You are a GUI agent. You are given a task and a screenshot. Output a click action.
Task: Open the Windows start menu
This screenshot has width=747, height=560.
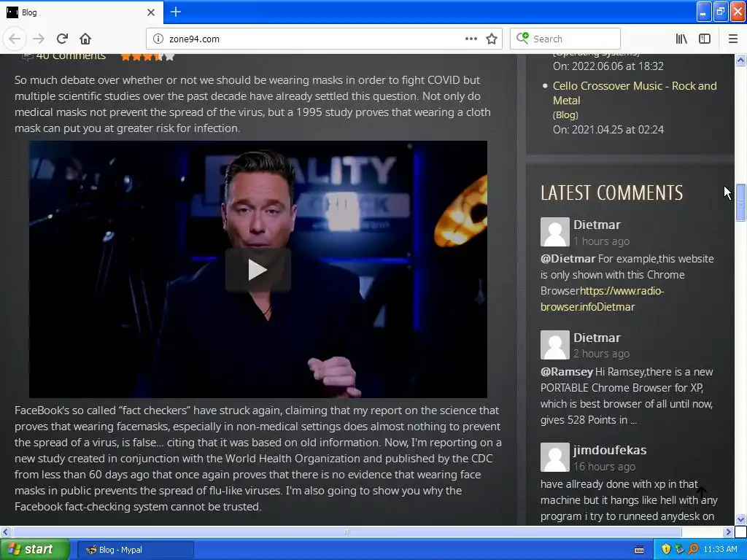[x=35, y=549]
